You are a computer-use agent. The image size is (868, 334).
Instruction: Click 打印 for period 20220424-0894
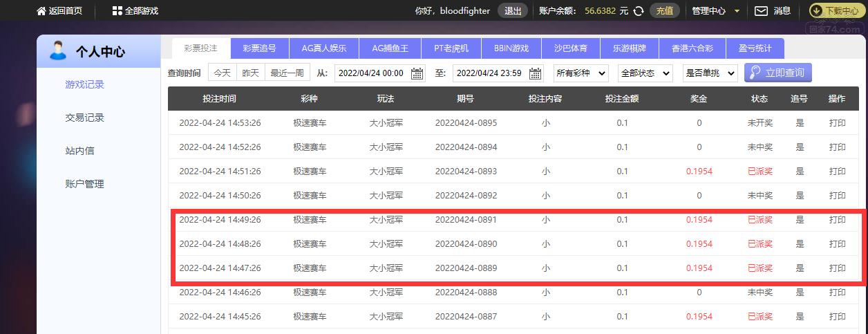pyautogui.click(x=838, y=147)
